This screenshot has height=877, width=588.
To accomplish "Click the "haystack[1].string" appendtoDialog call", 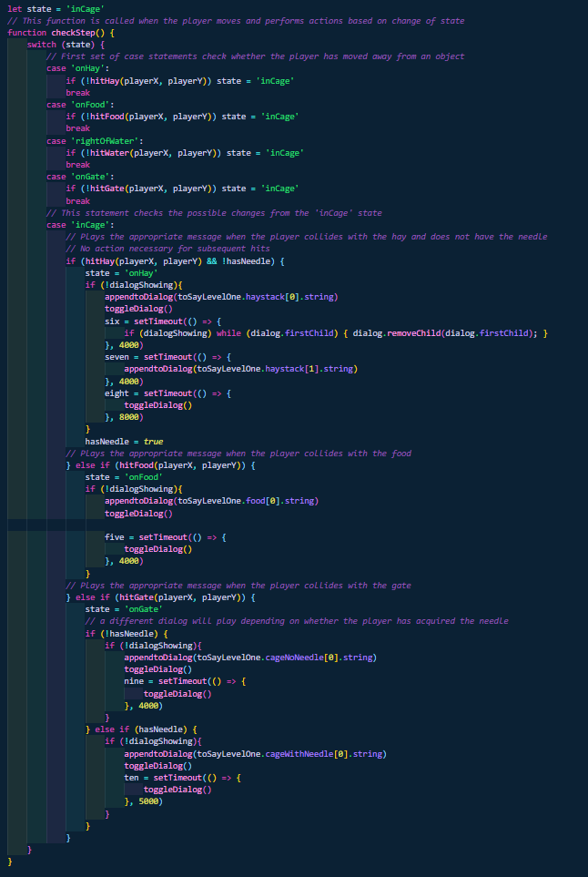I will pyautogui.click(x=241, y=369).
